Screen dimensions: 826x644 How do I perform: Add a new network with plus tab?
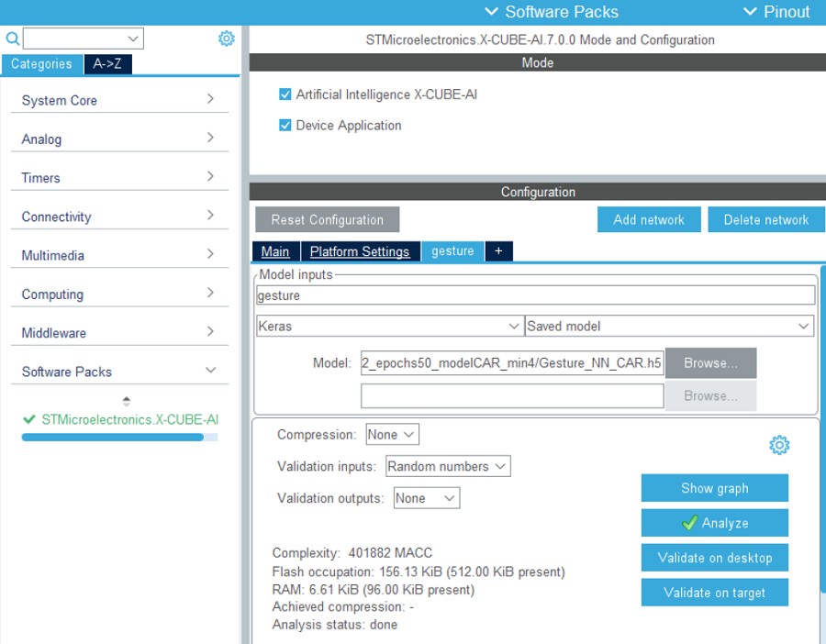click(498, 251)
